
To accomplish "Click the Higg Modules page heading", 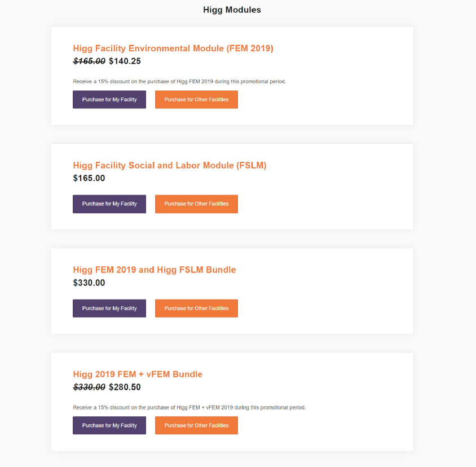I will pyautogui.click(x=232, y=10).
